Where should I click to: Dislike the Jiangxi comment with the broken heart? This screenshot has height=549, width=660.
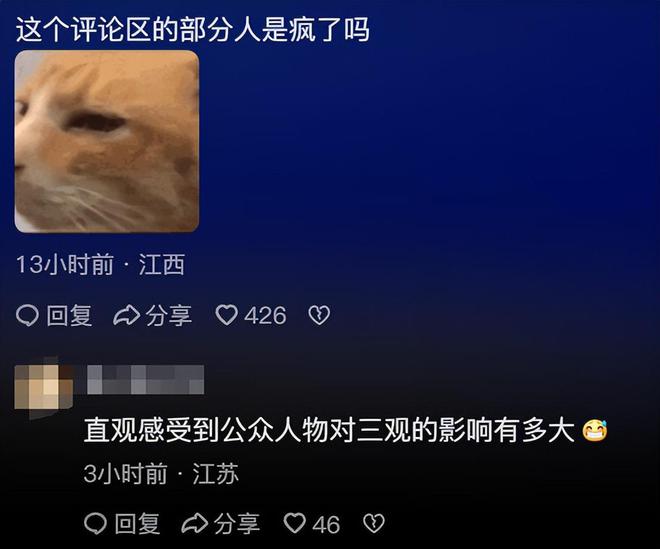pyautogui.click(x=319, y=315)
